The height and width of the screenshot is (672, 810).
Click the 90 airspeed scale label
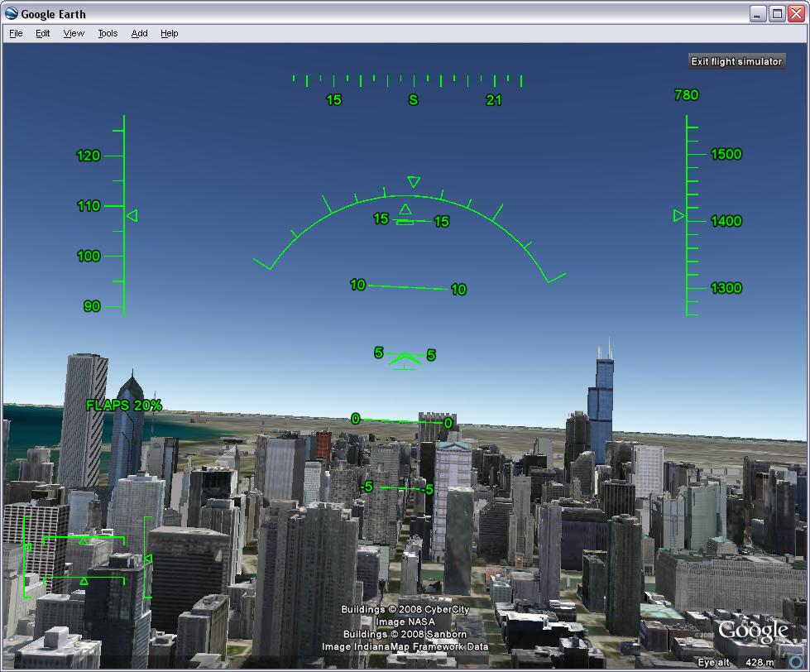92,305
